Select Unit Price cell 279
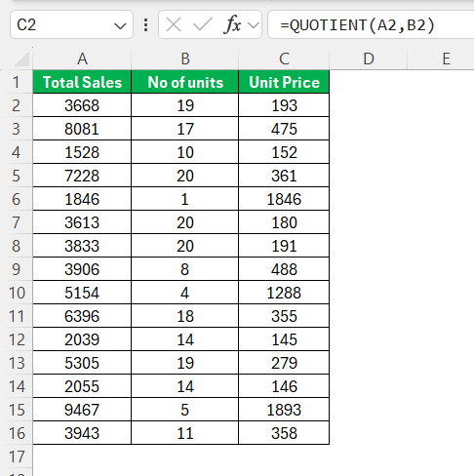 tap(284, 363)
